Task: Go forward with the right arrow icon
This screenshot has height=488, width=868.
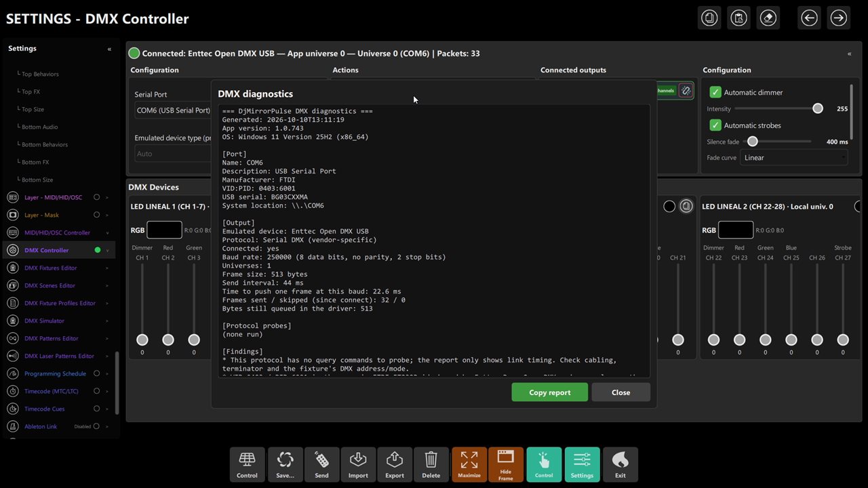Action: [839, 18]
